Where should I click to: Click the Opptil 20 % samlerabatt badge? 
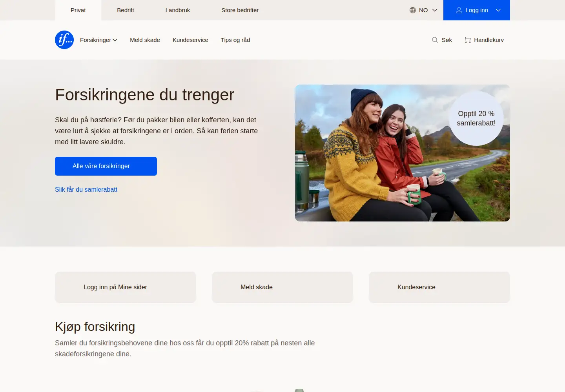[476, 118]
